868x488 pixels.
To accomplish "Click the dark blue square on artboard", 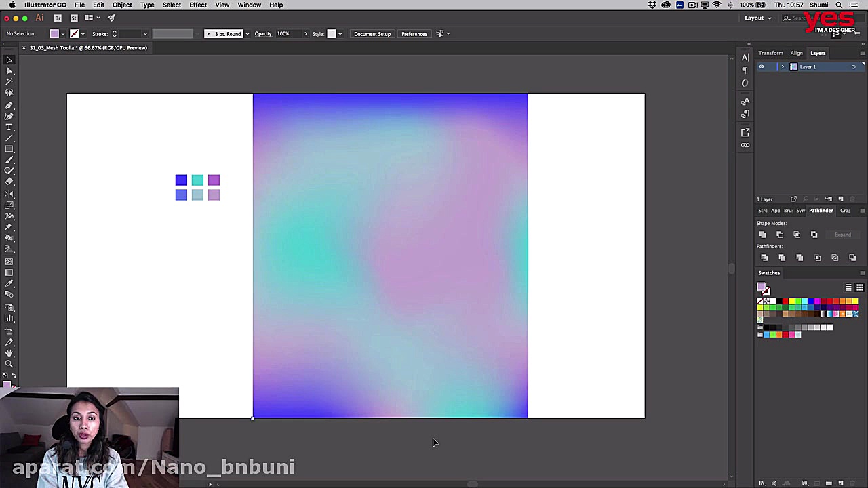I will 181,180.
